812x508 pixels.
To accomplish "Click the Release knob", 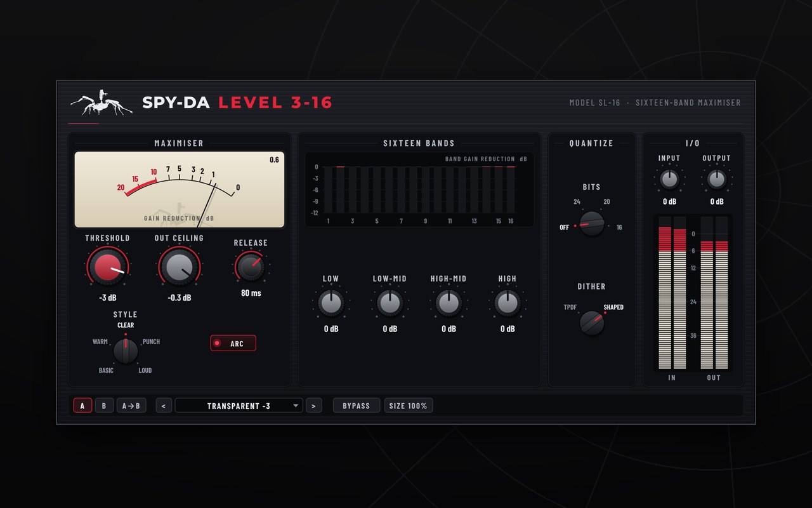I will tap(251, 267).
